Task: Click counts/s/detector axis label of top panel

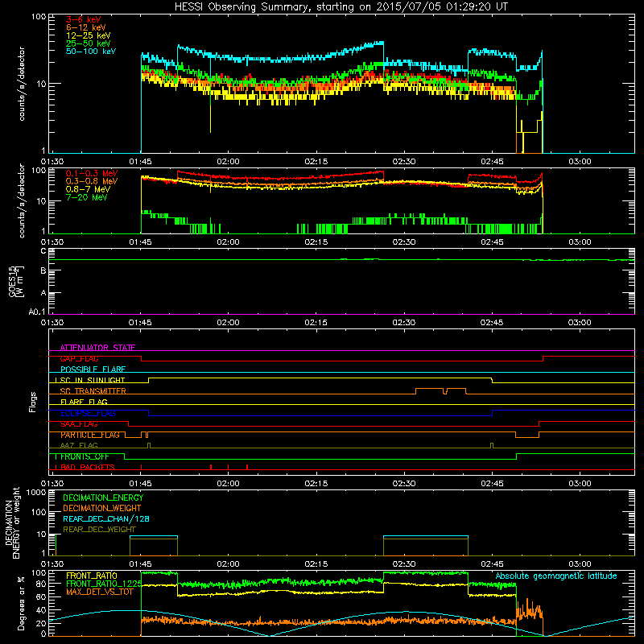Action: tap(22, 84)
